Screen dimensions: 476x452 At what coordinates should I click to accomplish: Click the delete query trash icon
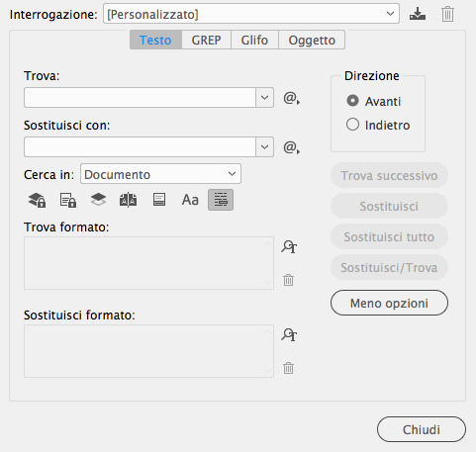tap(447, 14)
